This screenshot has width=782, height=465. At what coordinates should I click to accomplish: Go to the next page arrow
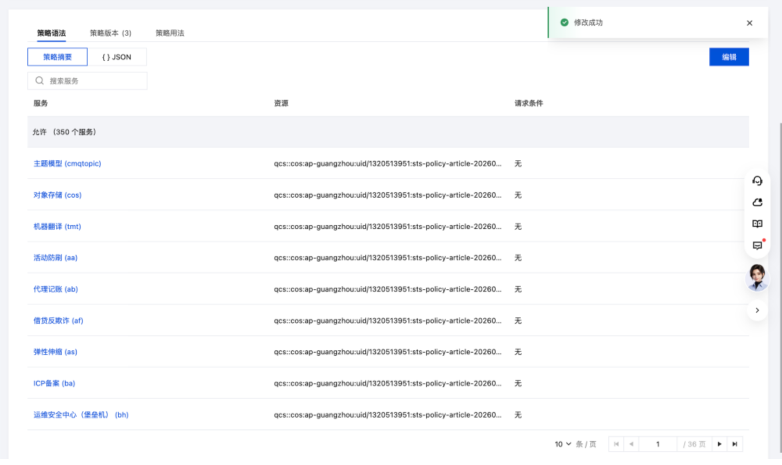click(x=719, y=444)
